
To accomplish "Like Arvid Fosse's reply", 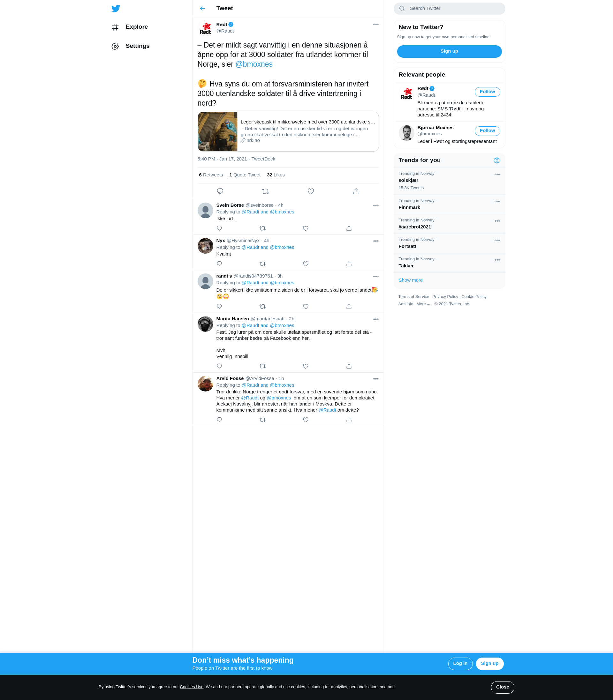I will pos(306,420).
